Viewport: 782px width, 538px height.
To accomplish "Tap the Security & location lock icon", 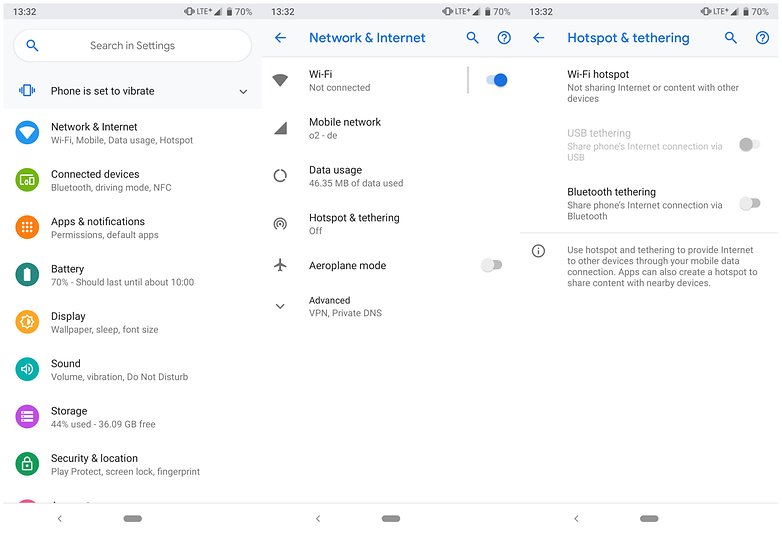I will point(27,464).
